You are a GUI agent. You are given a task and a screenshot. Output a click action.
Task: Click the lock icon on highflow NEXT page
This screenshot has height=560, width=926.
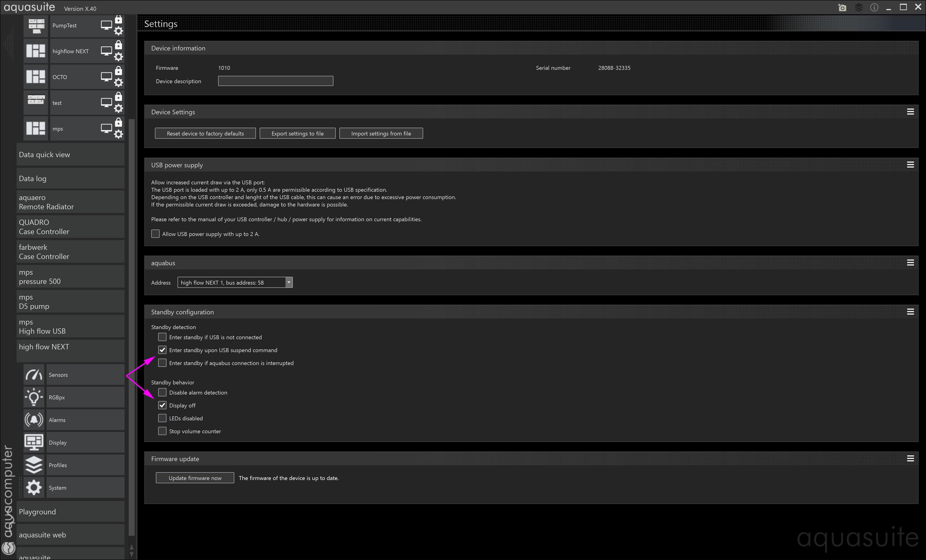click(x=118, y=45)
